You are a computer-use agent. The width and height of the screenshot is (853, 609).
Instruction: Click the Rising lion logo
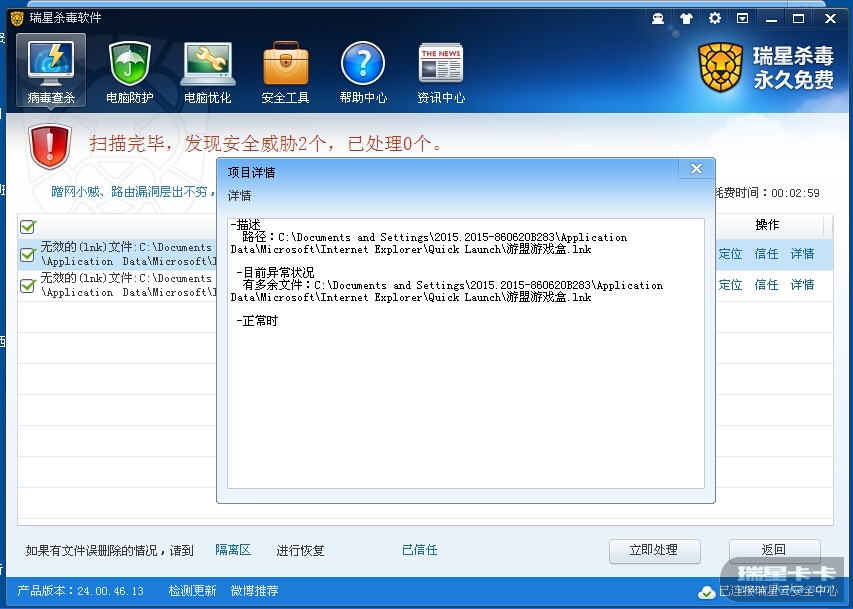click(x=720, y=67)
